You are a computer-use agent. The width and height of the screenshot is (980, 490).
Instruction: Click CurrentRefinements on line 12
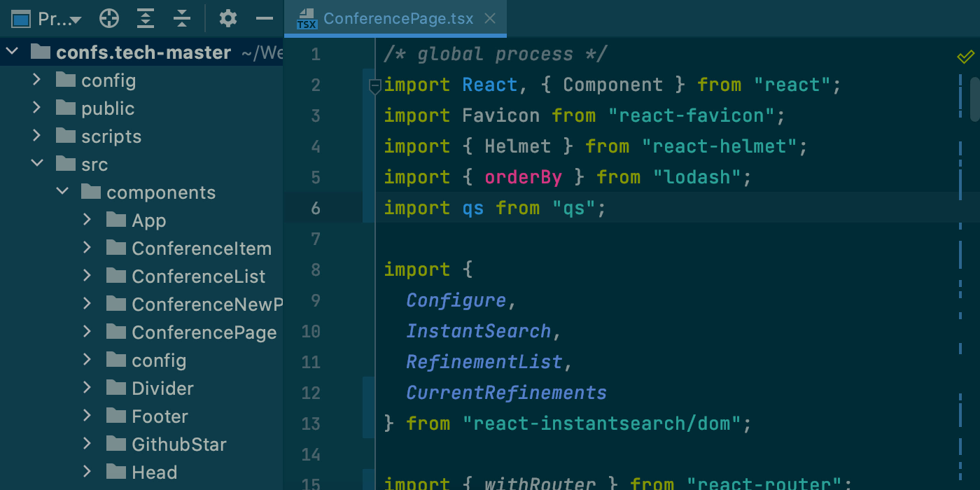507,393
